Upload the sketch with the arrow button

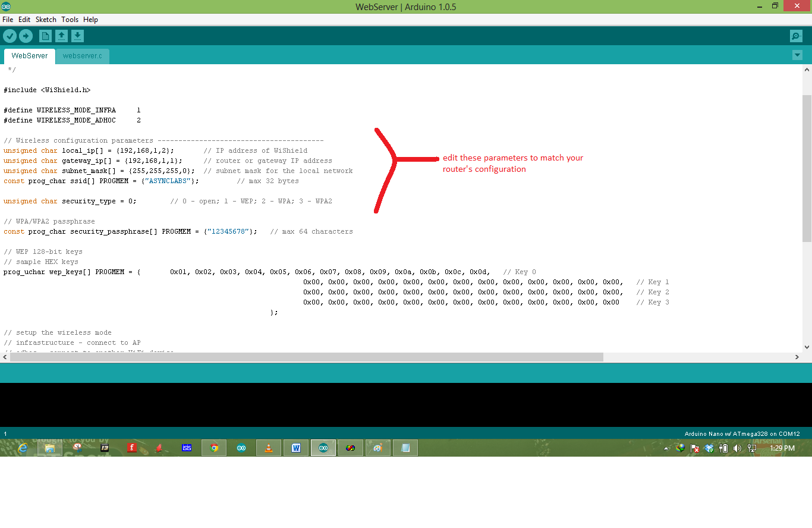(26, 36)
